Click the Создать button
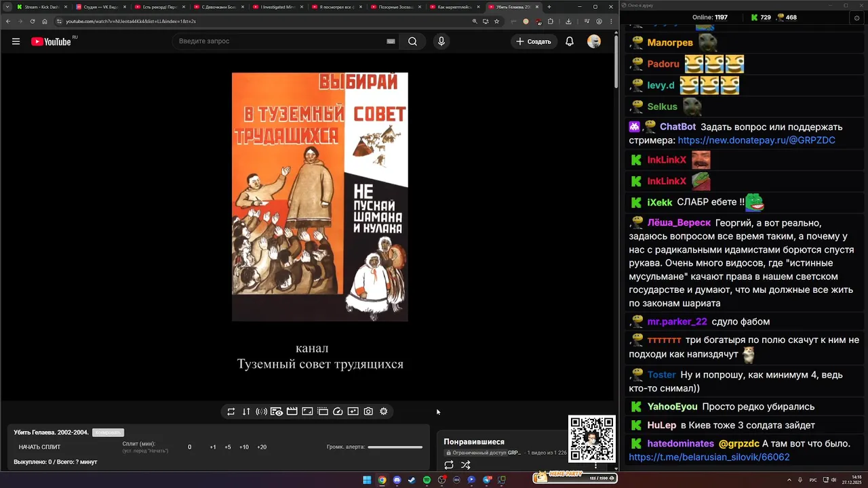 tap(534, 41)
